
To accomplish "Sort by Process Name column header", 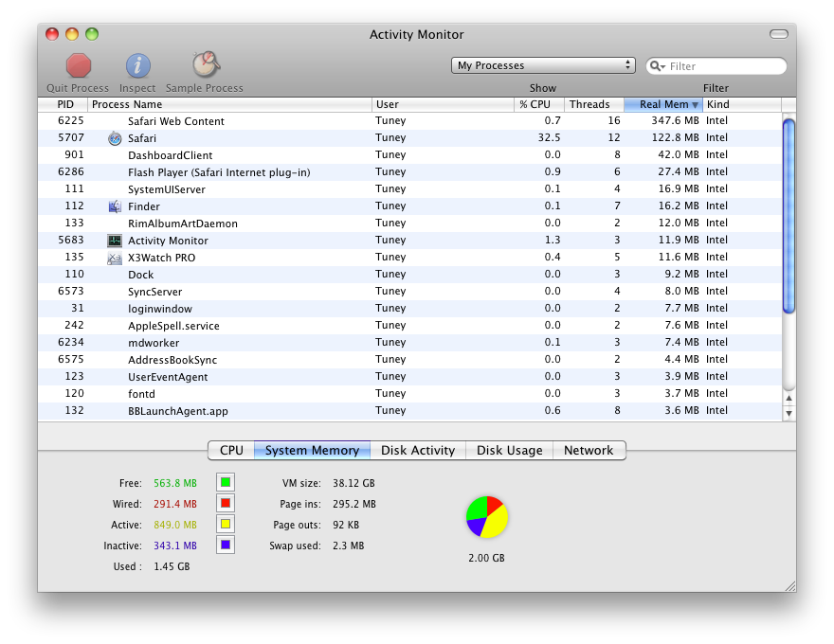I will pyautogui.click(x=229, y=104).
